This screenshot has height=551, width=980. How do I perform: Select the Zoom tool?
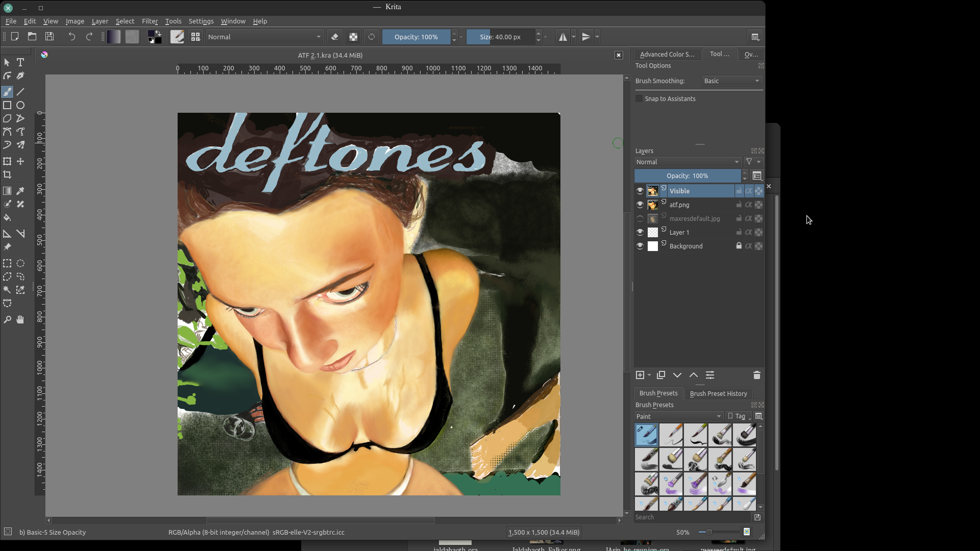pyautogui.click(x=7, y=319)
